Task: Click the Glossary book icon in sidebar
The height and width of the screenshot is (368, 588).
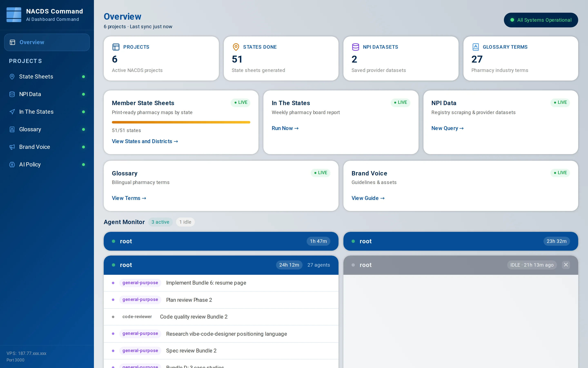Action: coord(12,129)
